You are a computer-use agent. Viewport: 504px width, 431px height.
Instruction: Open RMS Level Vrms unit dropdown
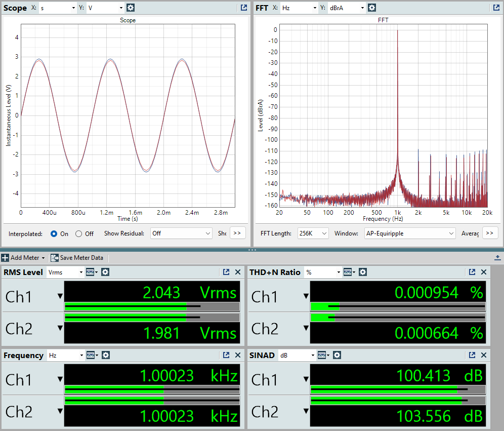(66, 272)
